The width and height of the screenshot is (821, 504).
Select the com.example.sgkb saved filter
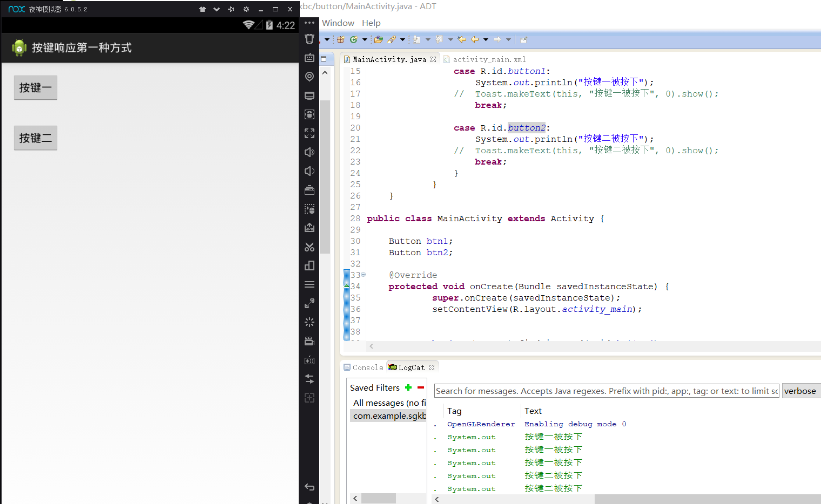coord(388,416)
